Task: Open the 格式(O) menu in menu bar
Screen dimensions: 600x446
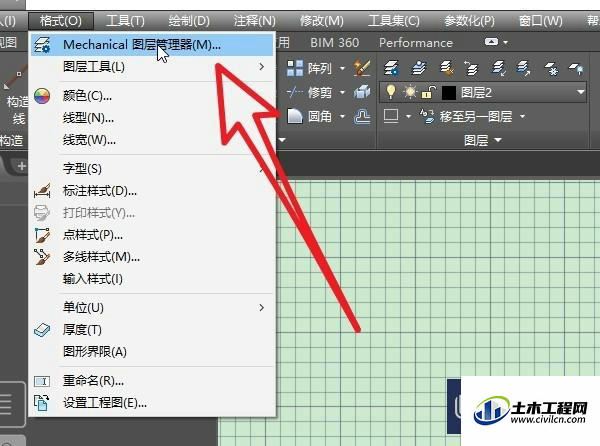Action: (x=61, y=21)
